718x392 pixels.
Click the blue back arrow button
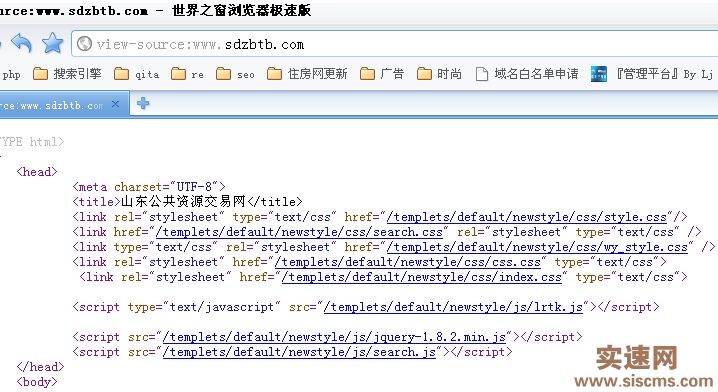point(21,44)
